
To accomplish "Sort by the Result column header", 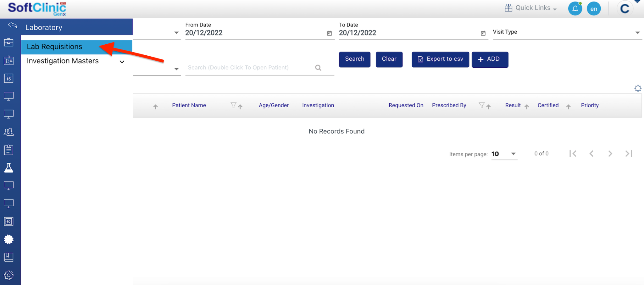I will [513, 105].
